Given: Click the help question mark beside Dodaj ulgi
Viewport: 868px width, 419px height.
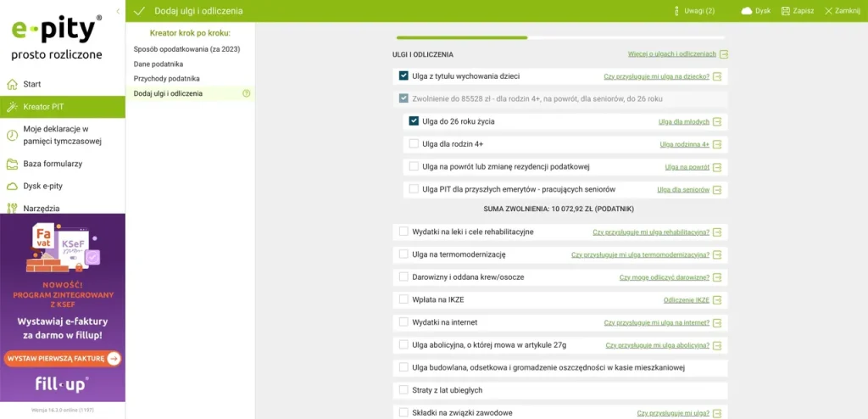Looking at the screenshot, I should coord(247,93).
